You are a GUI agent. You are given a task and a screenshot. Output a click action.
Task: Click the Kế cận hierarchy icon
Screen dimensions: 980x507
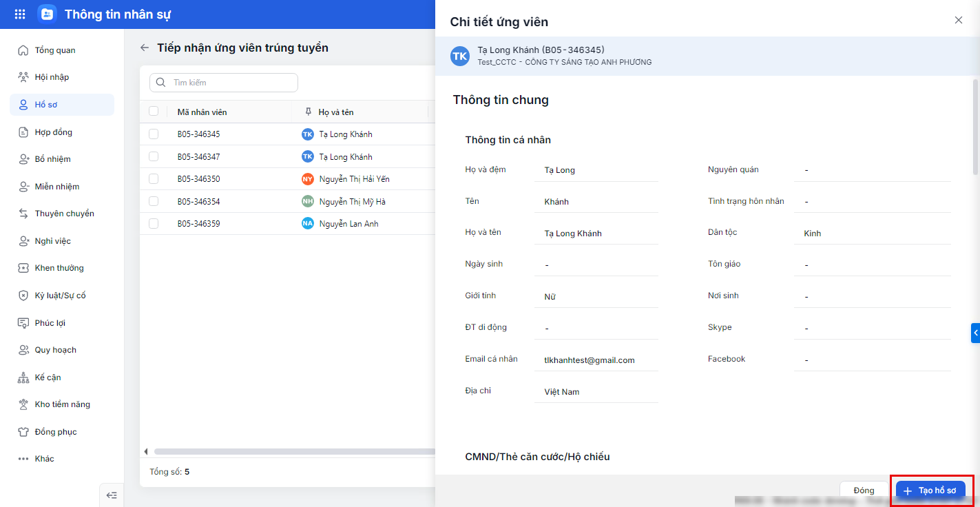[x=23, y=377]
